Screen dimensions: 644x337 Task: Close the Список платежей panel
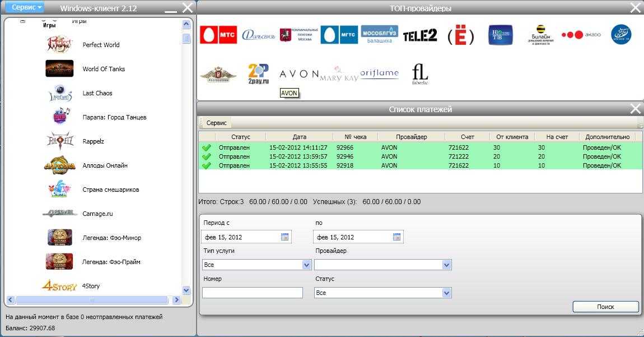pyautogui.click(x=636, y=109)
